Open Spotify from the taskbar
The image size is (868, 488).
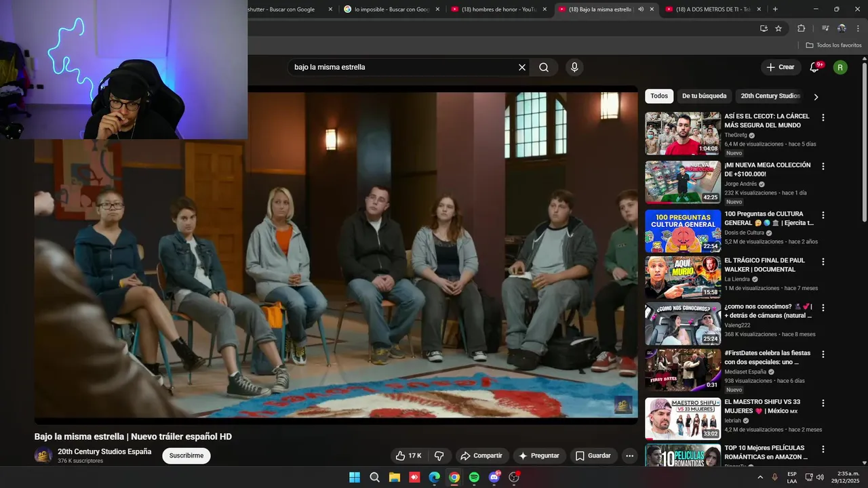474,477
